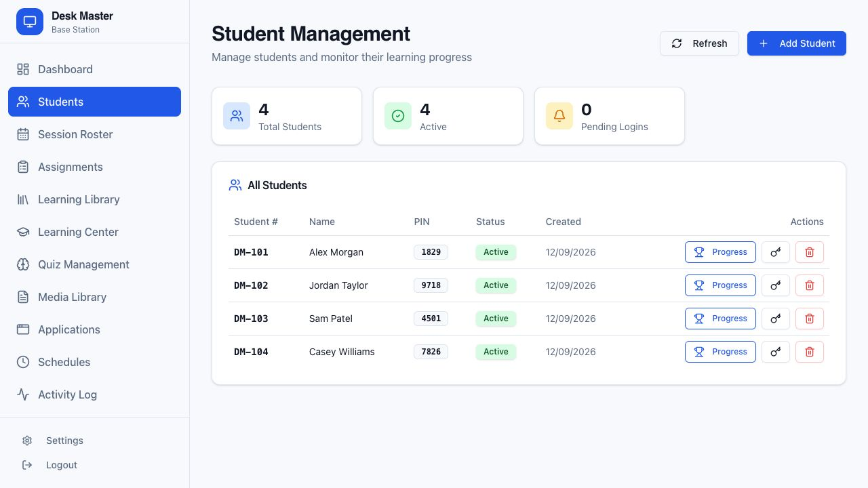Click the Pending Logins label
The image size is (868, 488).
[614, 127]
